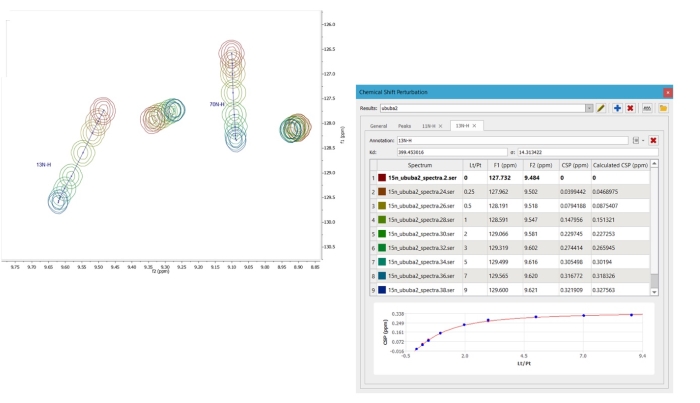Close the active 13N-H tab
Image resolution: width=700 pixels, height=403 pixels.
[x=474, y=126]
